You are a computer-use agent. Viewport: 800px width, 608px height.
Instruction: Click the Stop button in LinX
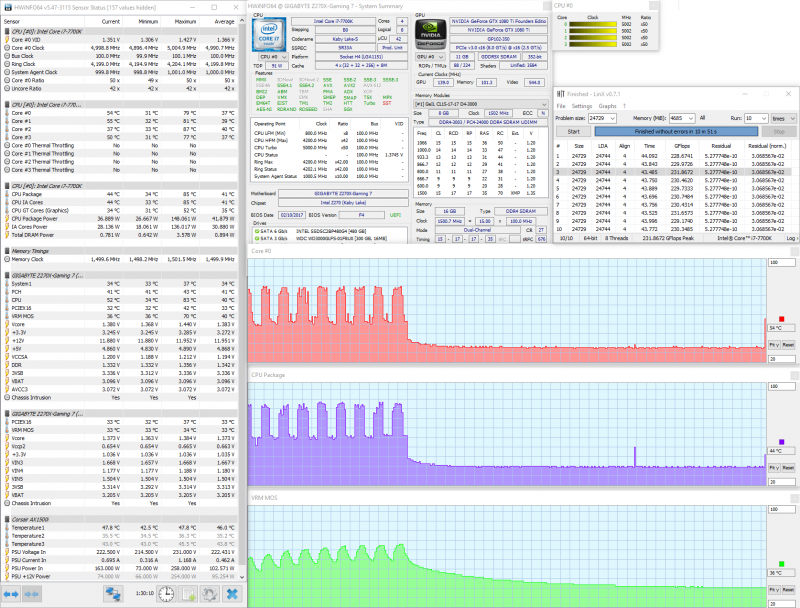(779, 132)
